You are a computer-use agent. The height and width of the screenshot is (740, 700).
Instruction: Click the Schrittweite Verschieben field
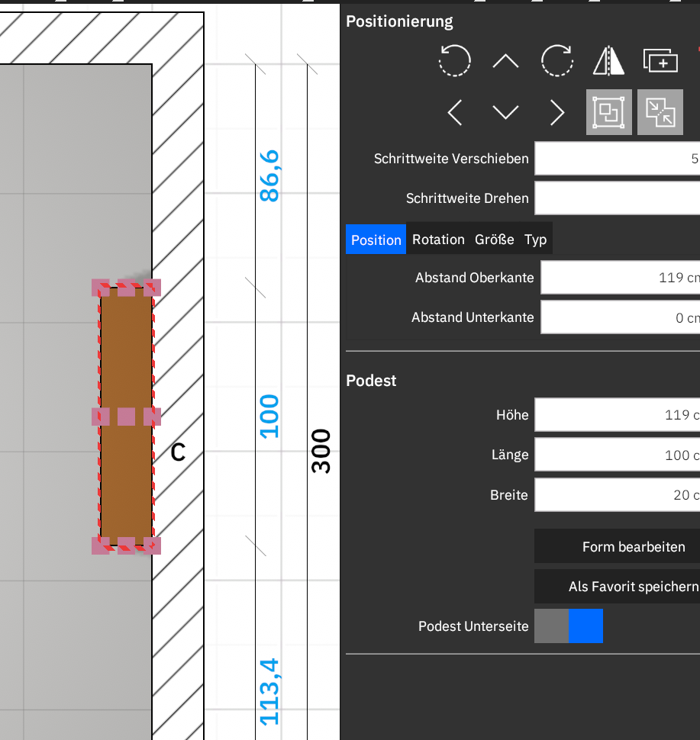point(617,159)
